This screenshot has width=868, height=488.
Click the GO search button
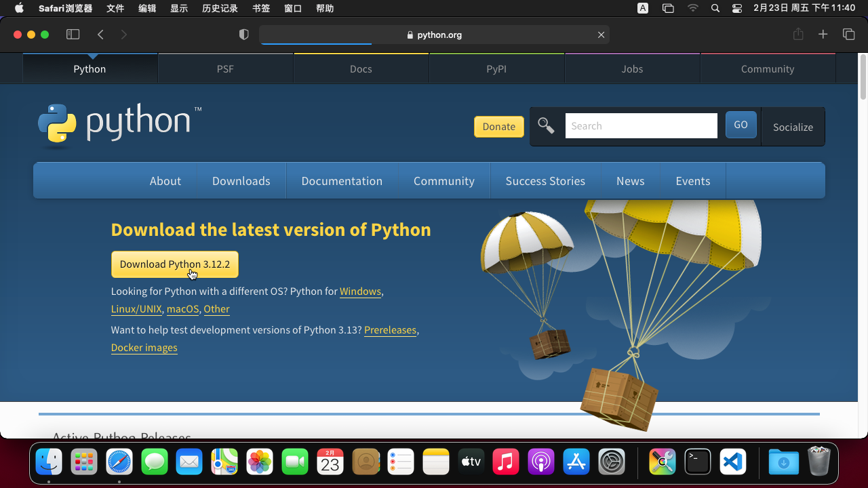coord(741,125)
